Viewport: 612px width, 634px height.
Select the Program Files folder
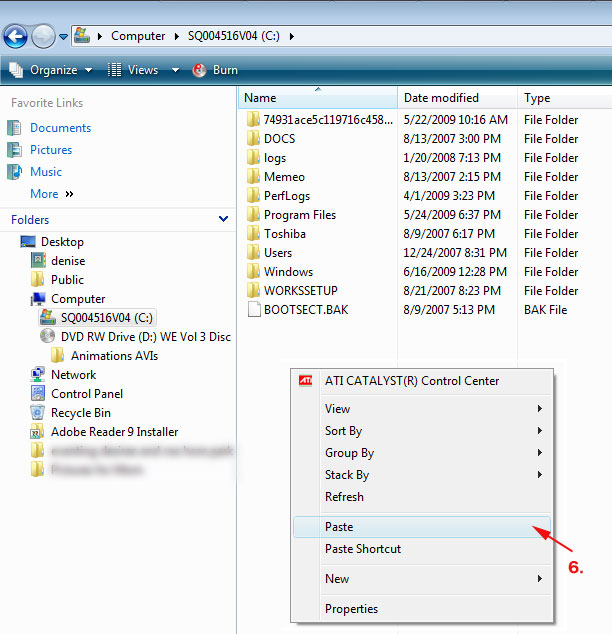[x=299, y=215]
